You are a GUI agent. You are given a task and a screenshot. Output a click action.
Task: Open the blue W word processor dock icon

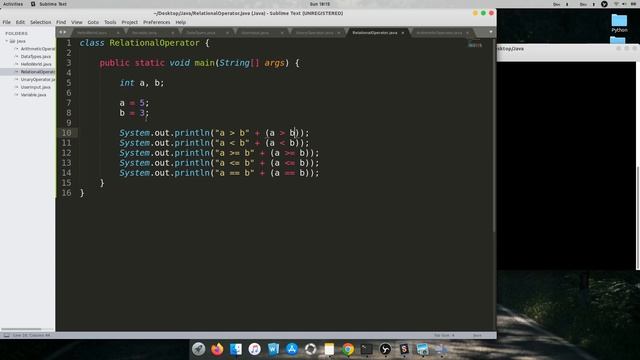coord(273,349)
